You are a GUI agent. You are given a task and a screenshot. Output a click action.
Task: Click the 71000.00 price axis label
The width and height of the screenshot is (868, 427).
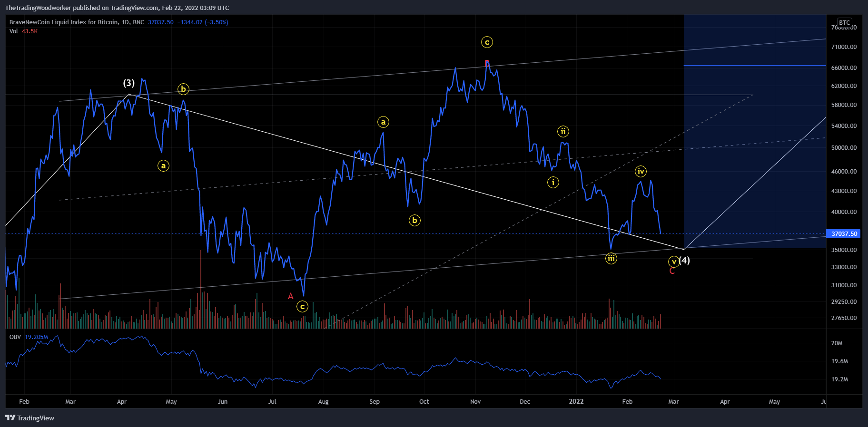(844, 47)
